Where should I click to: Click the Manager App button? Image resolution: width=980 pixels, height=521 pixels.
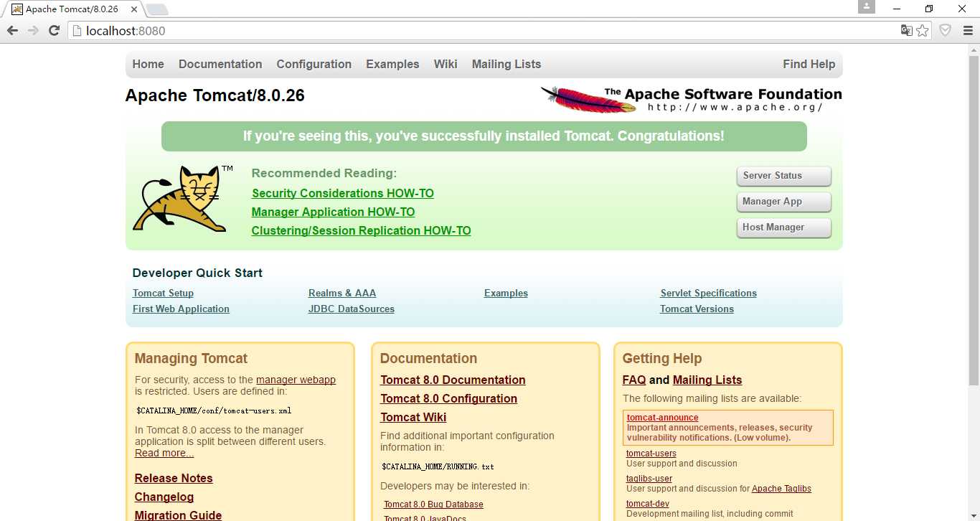(x=783, y=202)
